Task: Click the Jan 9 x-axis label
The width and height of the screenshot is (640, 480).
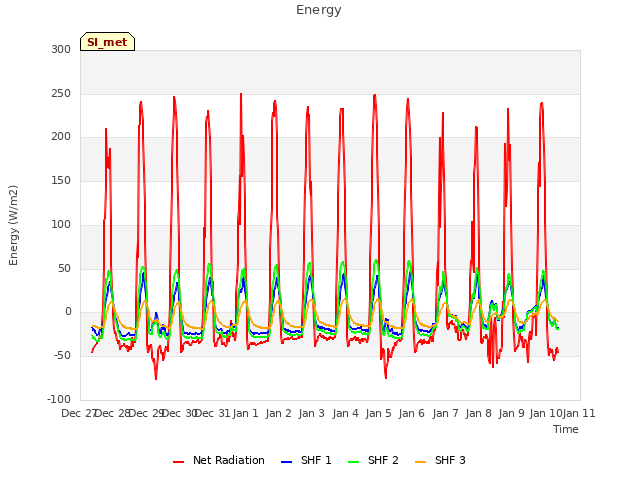Action: point(512,413)
